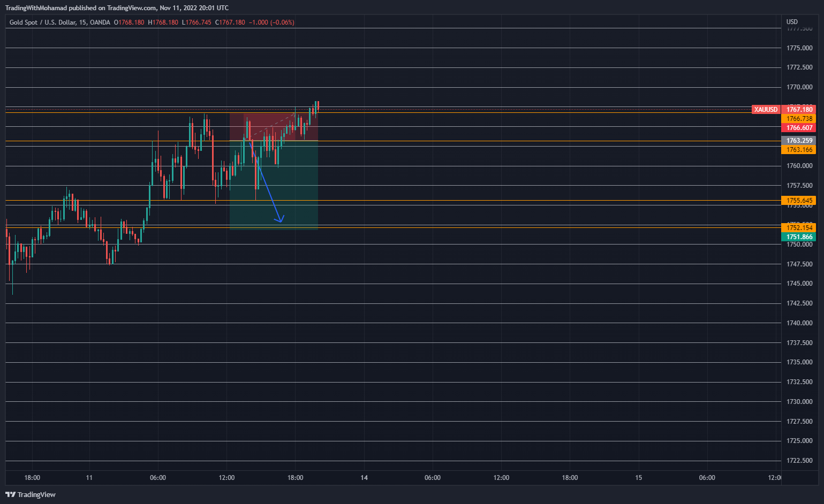Select the green profit zone of short position
Image resolution: width=824 pixels, height=504 pixels.
click(x=274, y=185)
